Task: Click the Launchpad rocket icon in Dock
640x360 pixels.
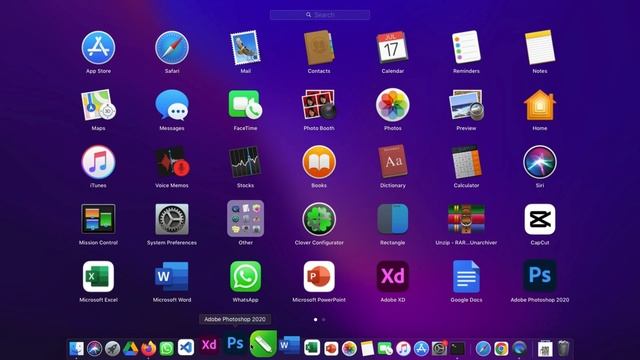Action: pos(112,349)
